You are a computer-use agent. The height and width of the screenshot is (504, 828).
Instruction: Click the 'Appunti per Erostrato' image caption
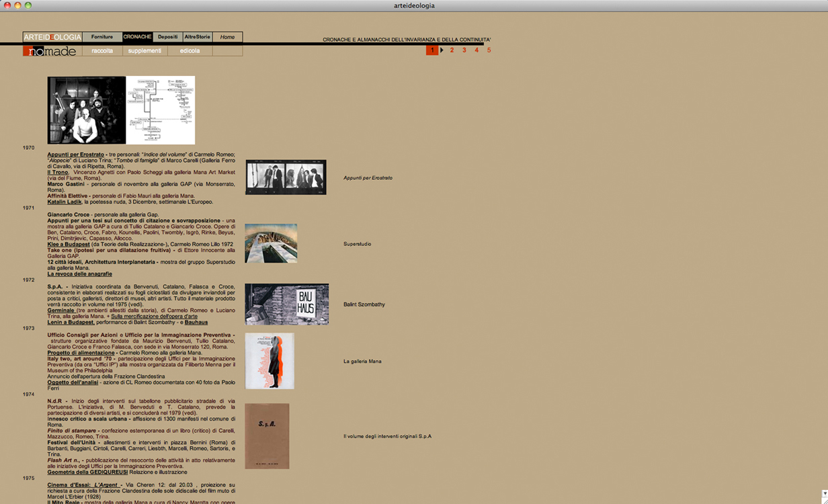coord(368,178)
